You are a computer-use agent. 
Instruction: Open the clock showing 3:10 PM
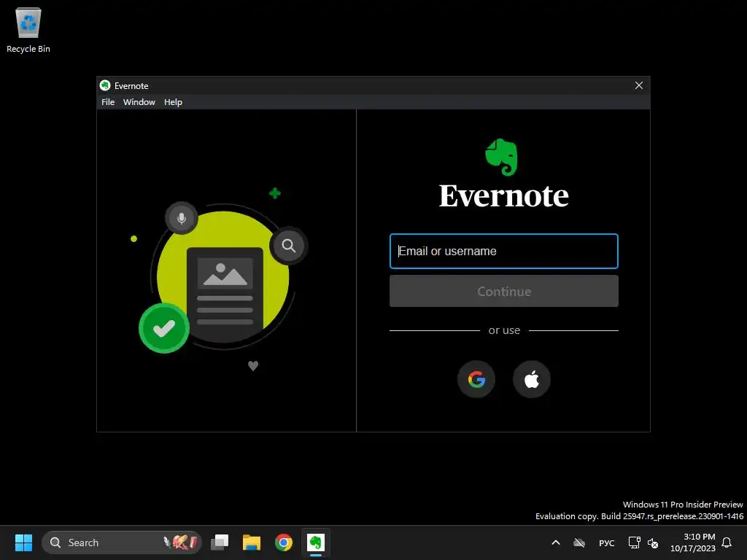click(693, 542)
